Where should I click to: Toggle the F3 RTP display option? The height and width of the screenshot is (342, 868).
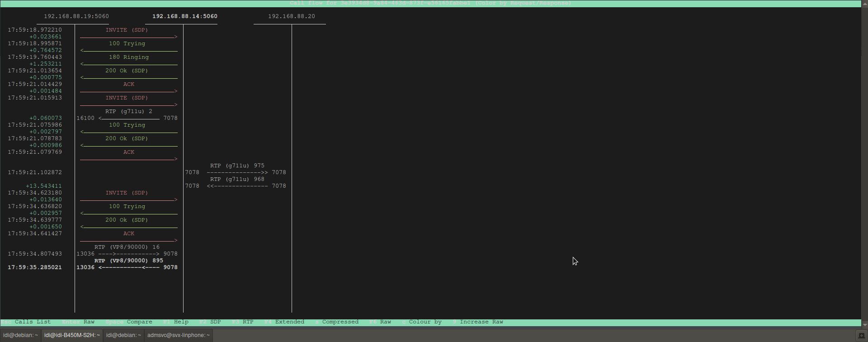243,322
